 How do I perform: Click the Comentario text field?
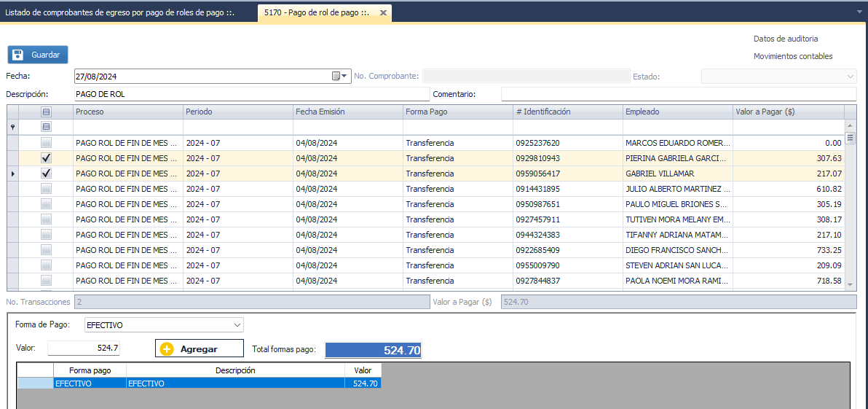[678, 94]
